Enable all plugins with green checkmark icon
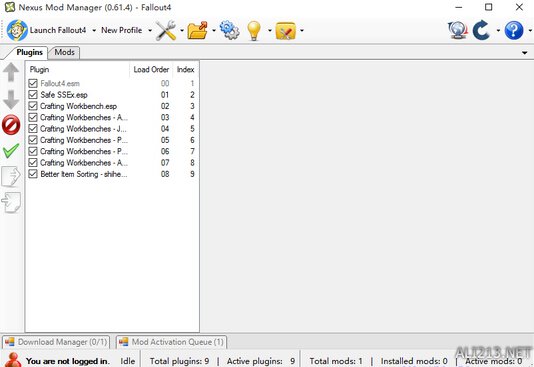The width and height of the screenshot is (534, 367). (x=11, y=150)
